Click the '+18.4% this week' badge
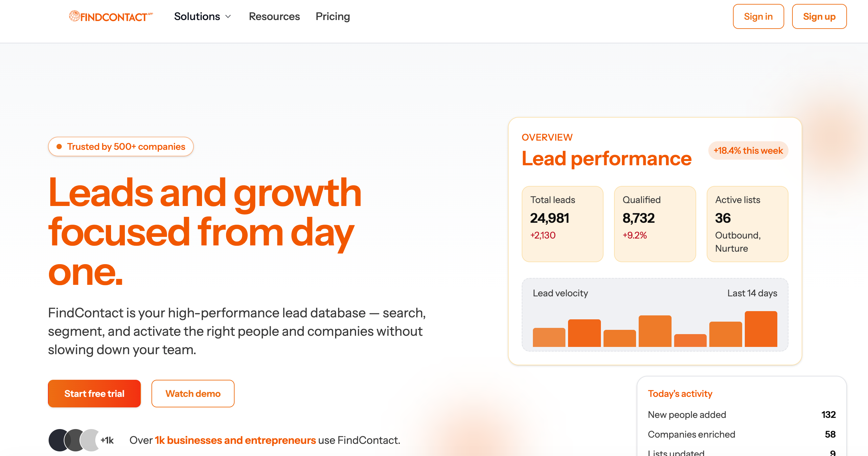 pyautogui.click(x=748, y=151)
